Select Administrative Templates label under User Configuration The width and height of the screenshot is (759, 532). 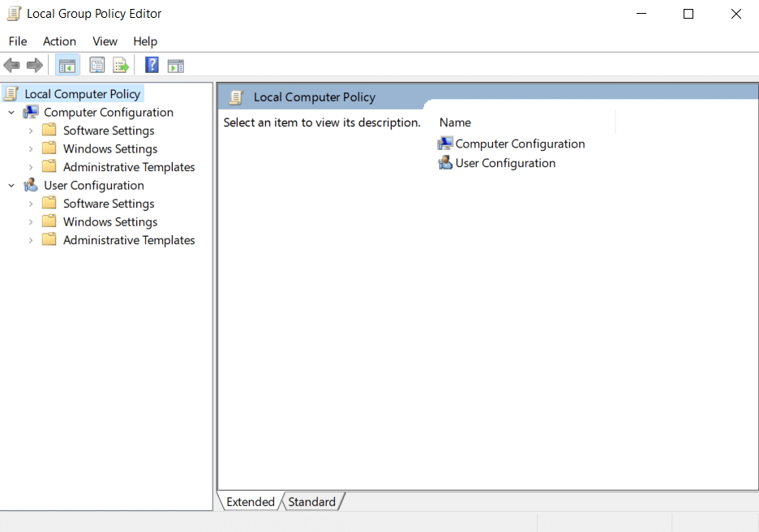(129, 240)
